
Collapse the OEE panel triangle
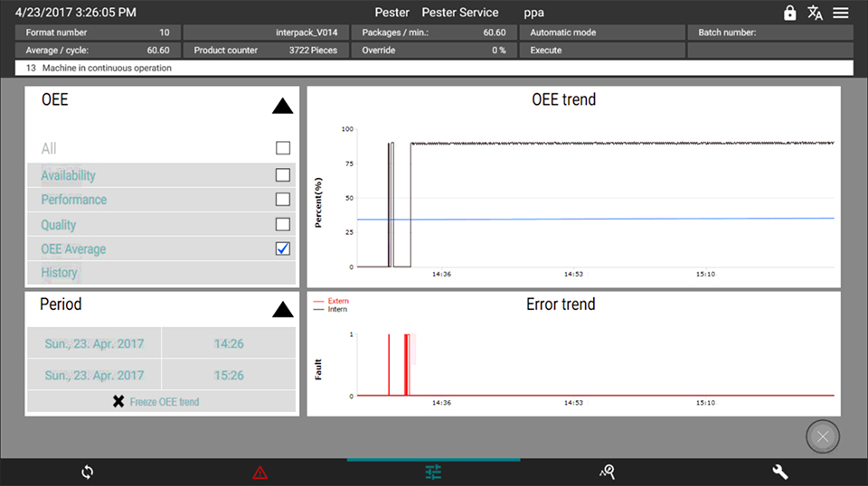pos(282,106)
